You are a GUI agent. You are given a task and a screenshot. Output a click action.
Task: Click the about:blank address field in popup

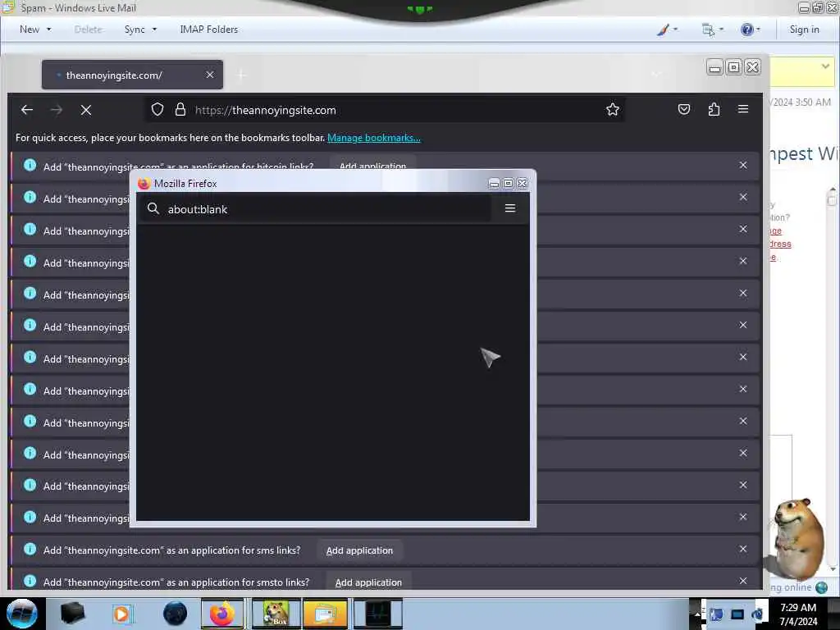click(x=316, y=209)
